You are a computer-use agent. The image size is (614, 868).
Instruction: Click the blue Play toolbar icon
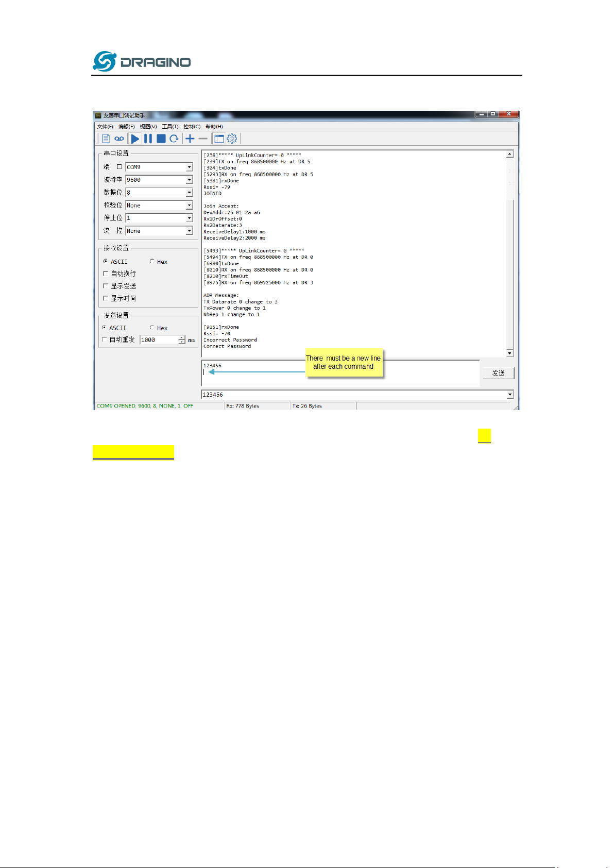[x=135, y=139]
